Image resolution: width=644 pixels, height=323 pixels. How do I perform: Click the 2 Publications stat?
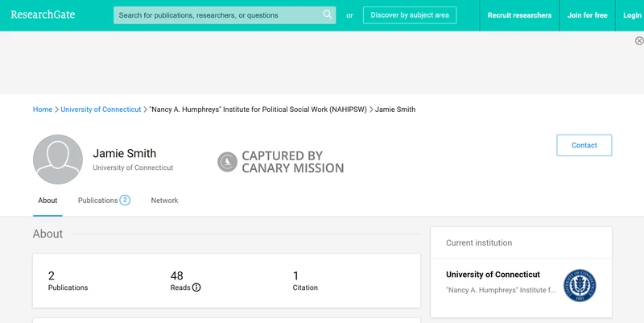pos(68,280)
